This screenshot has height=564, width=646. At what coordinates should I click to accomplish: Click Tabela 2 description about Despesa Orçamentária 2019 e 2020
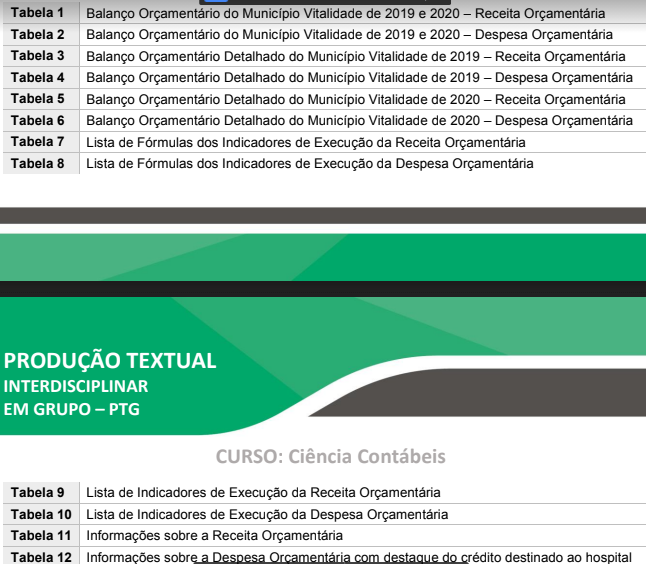(349, 35)
